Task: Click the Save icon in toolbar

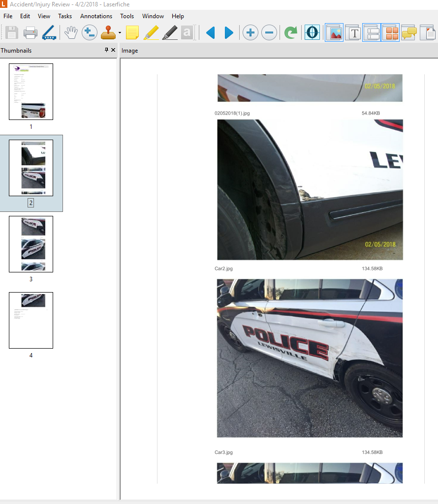Action: point(12,32)
